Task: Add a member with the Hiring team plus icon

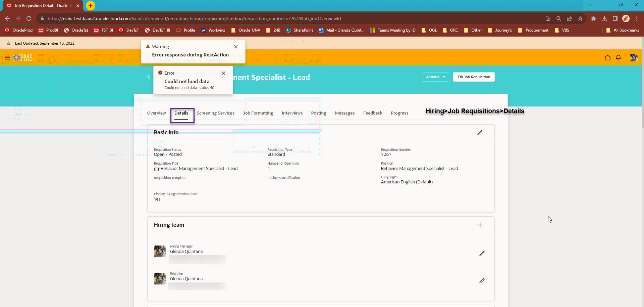Action: (x=480, y=225)
